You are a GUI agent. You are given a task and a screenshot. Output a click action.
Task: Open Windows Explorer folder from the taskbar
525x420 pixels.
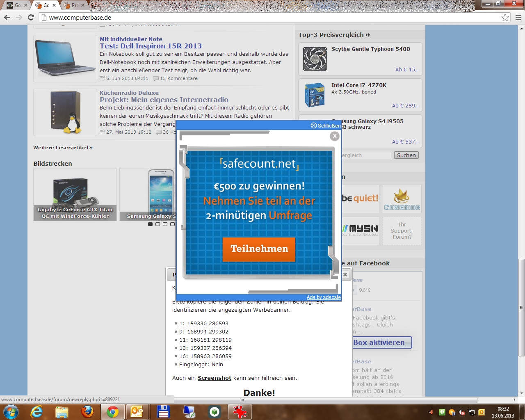point(62,412)
